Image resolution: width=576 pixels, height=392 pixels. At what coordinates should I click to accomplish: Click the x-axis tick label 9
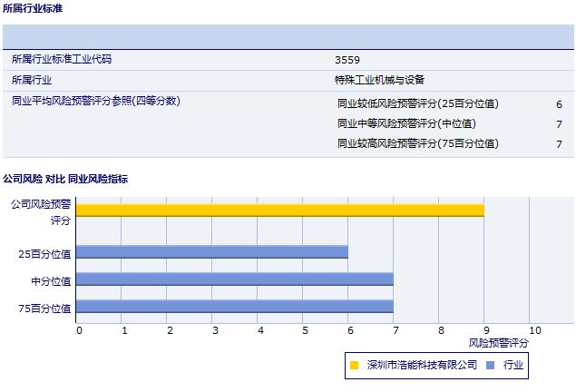(486, 330)
